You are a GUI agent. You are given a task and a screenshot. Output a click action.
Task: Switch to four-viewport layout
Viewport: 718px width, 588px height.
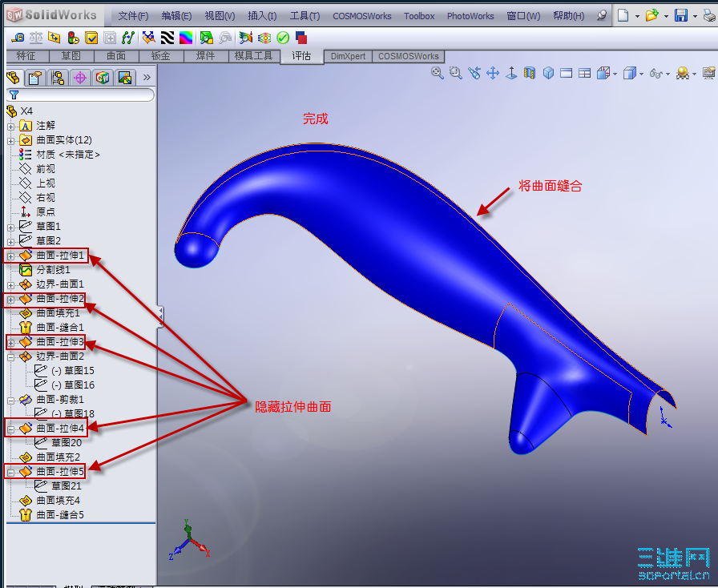(x=585, y=73)
